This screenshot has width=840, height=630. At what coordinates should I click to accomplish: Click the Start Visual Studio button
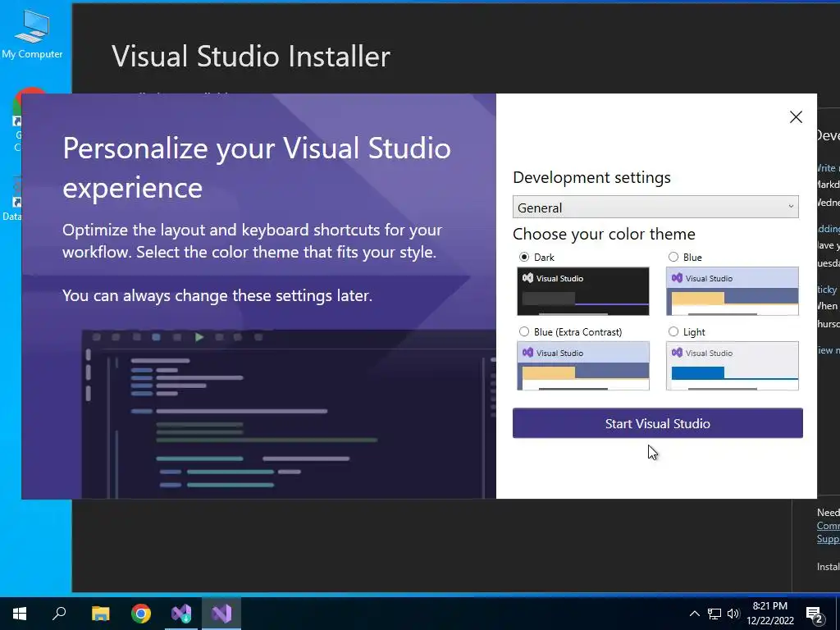tap(657, 423)
